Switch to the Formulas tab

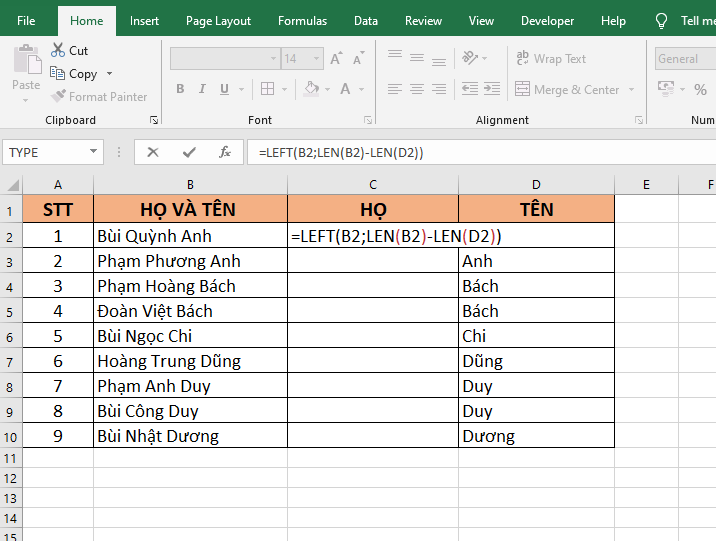click(302, 21)
